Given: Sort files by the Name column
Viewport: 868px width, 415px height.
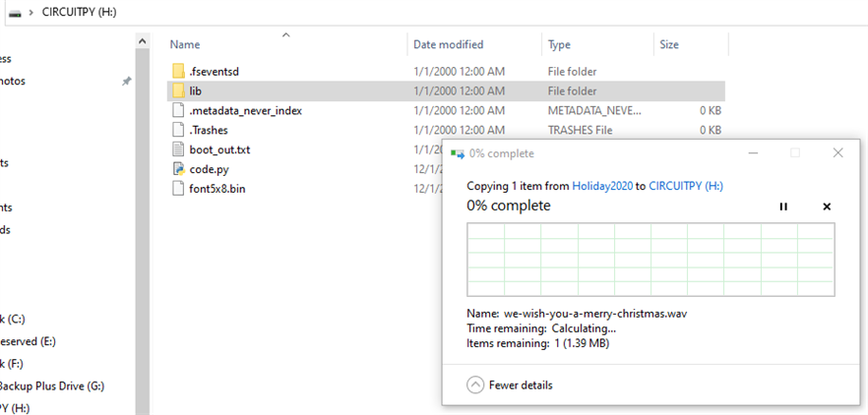Looking at the screenshot, I should pos(185,44).
